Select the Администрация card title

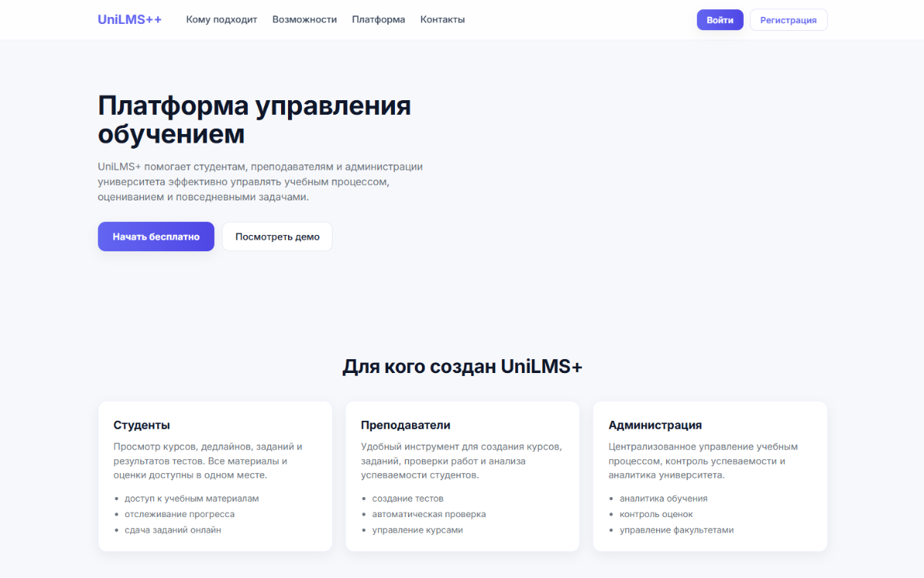coord(655,425)
